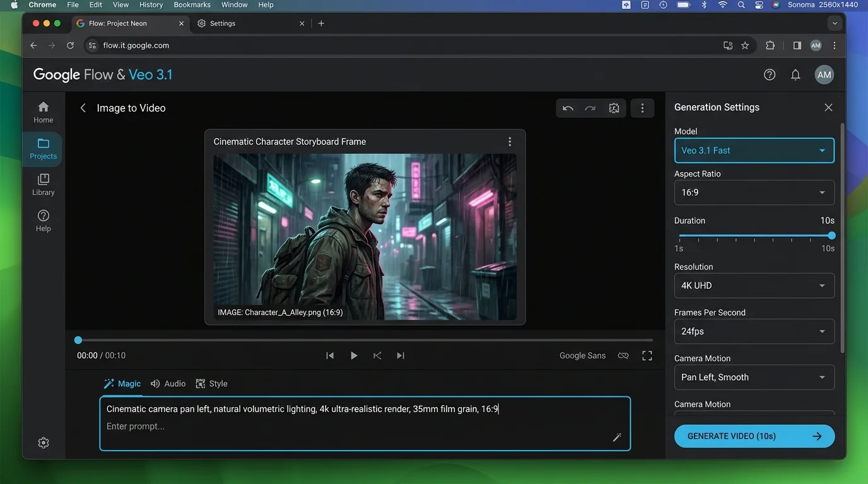Toggle the loop link icon beside Google Sans
Viewport: 868px width, 484px height.
click(x=623, y=355)
